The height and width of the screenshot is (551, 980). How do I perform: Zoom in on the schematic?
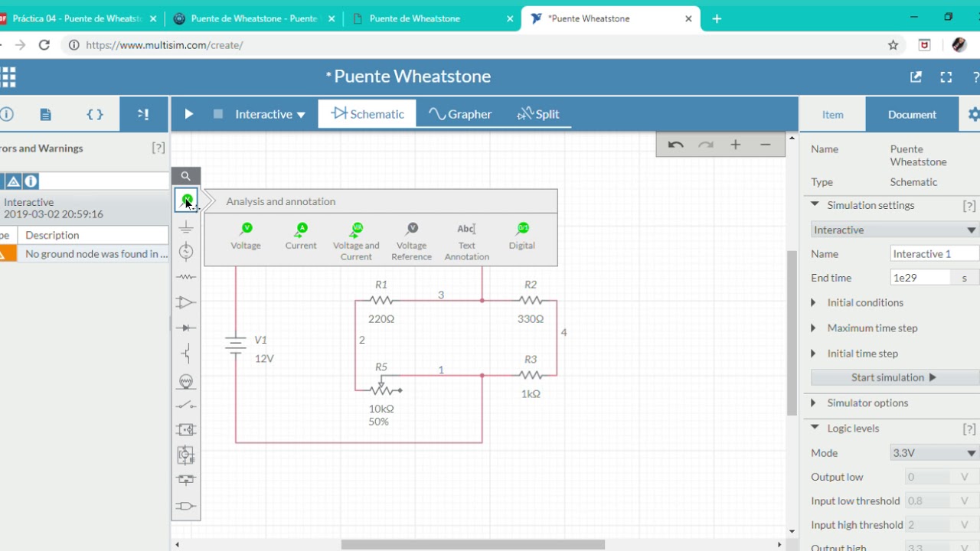tap(735, 145)
